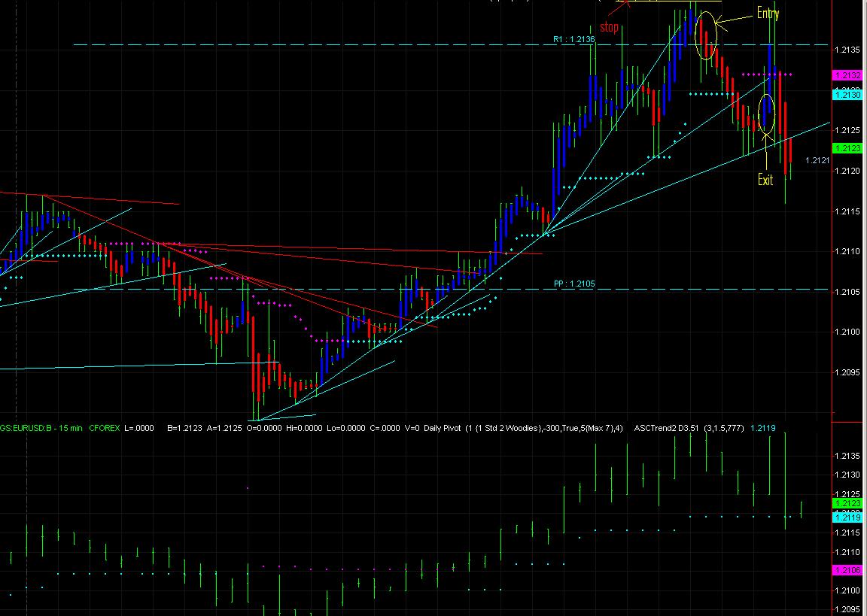Click 1.2105 on the upper price axis
867x616 pixels.
[x=847, y=292]
